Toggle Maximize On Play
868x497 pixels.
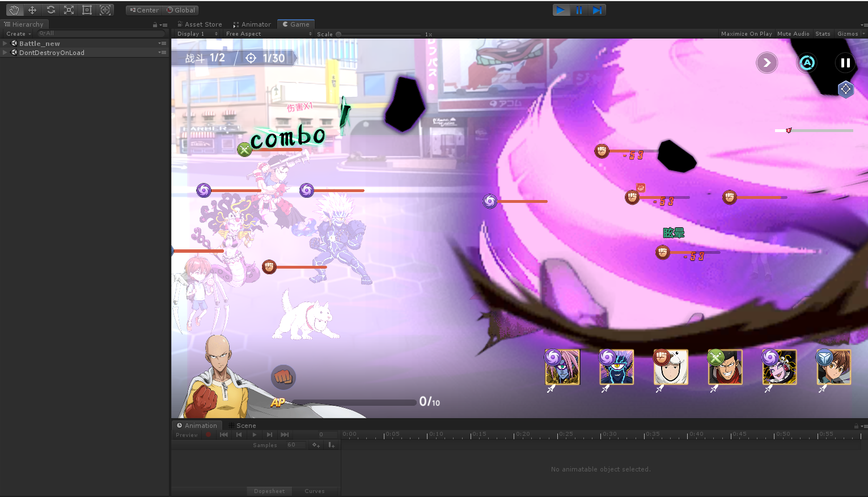[746, 34]
